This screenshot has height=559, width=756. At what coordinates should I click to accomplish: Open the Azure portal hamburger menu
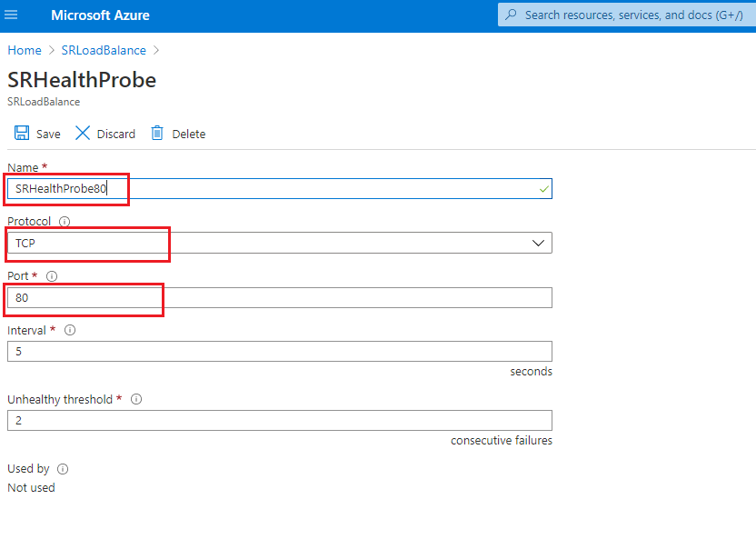pyautogui.click(x=12, y=15)
